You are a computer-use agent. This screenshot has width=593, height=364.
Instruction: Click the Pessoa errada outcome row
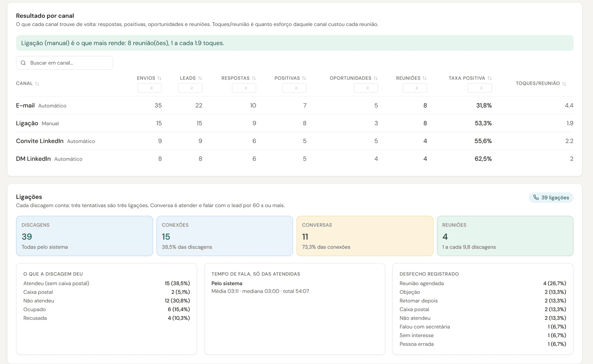483,344
